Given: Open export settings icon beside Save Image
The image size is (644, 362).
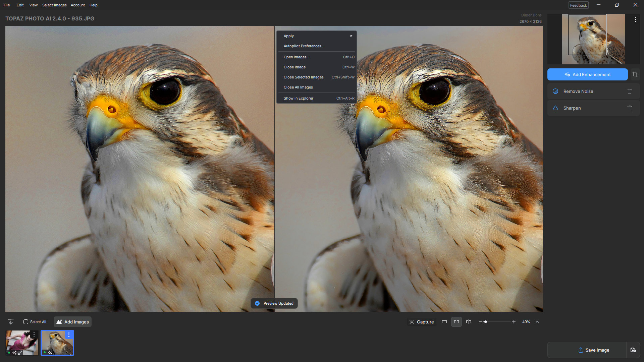Looking at the screenshot, I should [633, 350].
